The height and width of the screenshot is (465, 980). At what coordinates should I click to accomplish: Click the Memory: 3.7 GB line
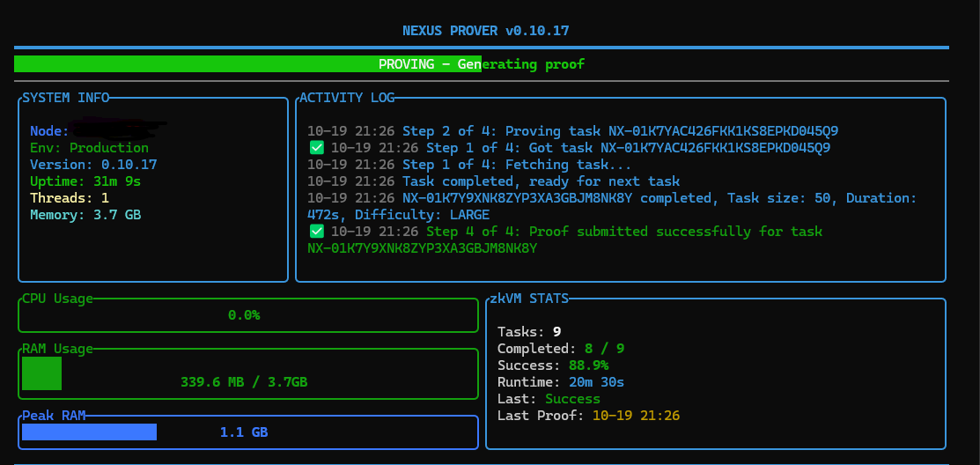85,215
